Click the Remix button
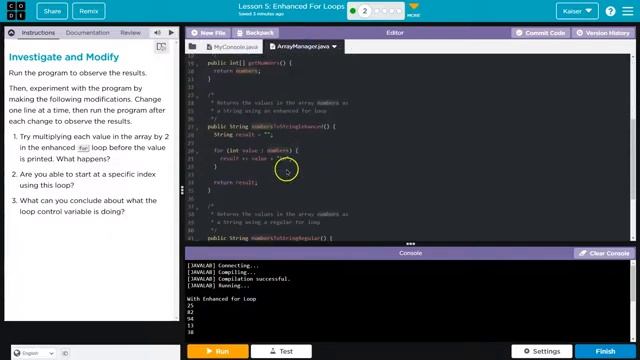The height and width of the screenshot is (360, 640). pos(89,11)
